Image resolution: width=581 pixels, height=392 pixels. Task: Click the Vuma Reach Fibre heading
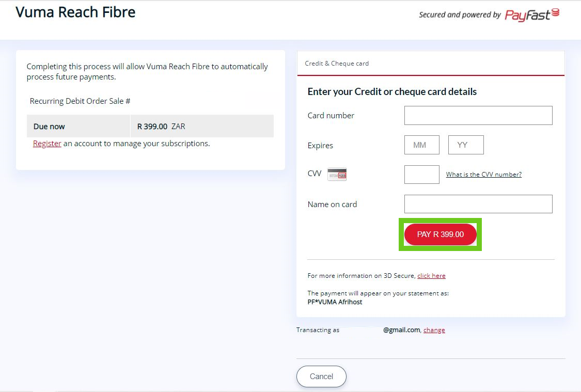point(76,12)
